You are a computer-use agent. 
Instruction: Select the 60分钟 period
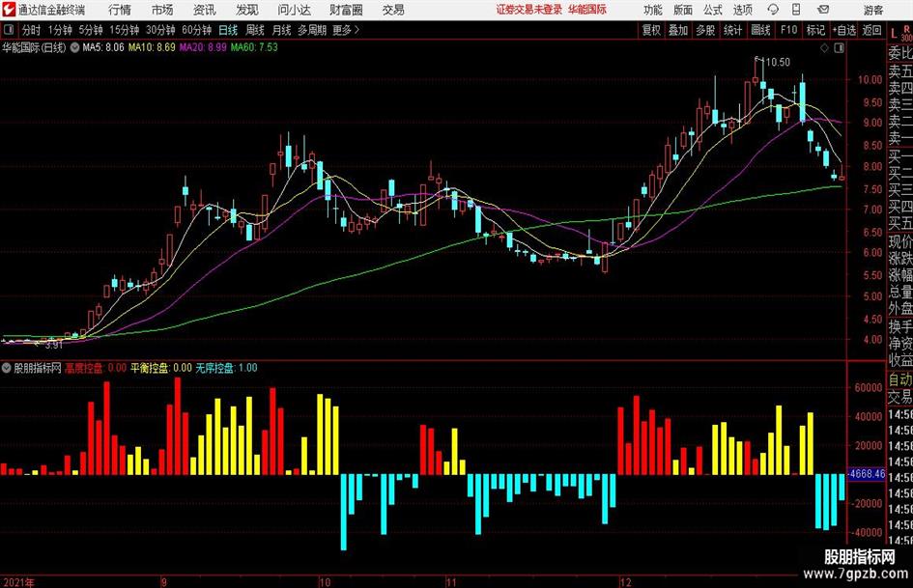[197, 30]
